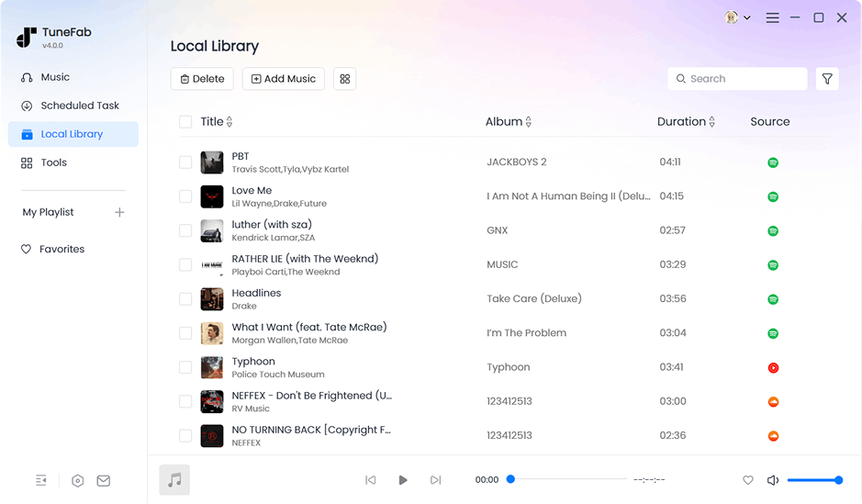This screenshot has height=504, width=862.
Task: Open the mail feedback icon
Action: coord(104,481)
